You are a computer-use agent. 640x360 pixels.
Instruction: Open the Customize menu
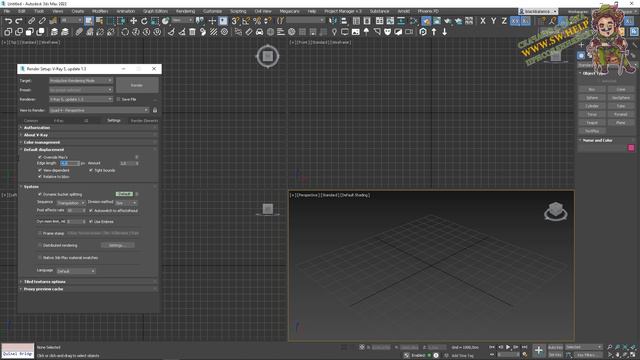[x=212, y=11]
